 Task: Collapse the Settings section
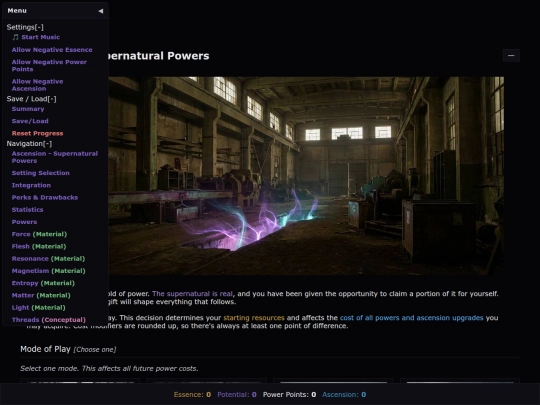coord(25,27)
